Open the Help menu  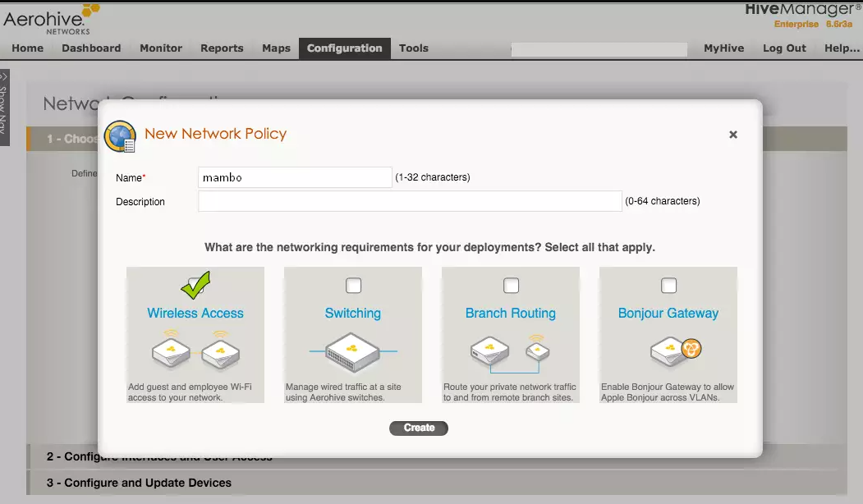click(842, 48)
